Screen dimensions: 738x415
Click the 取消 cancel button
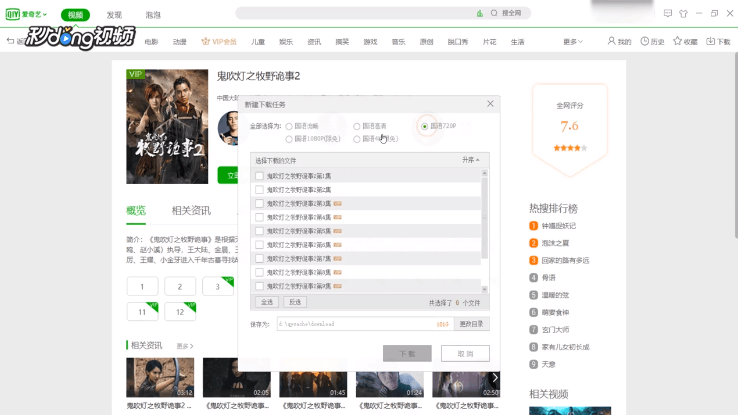(x=465, y=354)
